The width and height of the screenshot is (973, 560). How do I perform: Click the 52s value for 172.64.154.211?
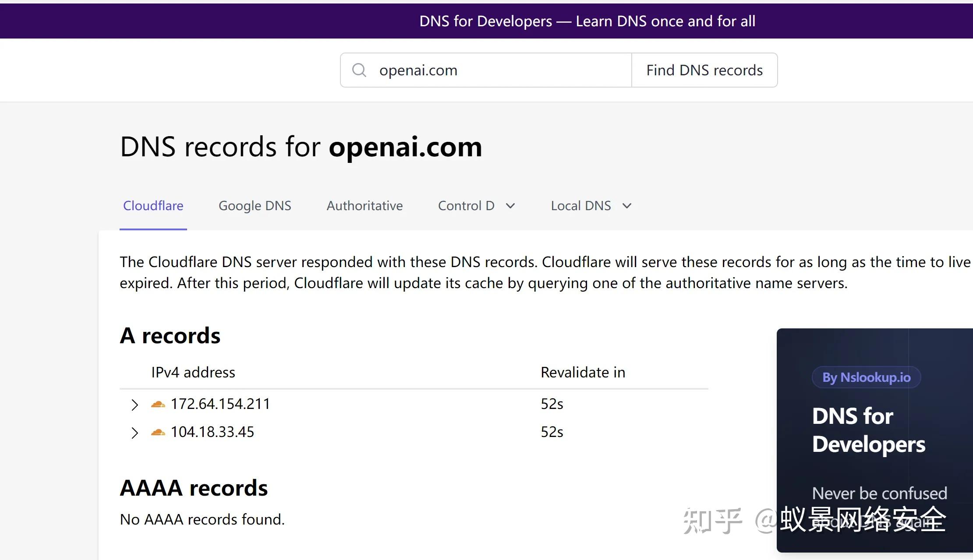[552, 404]
